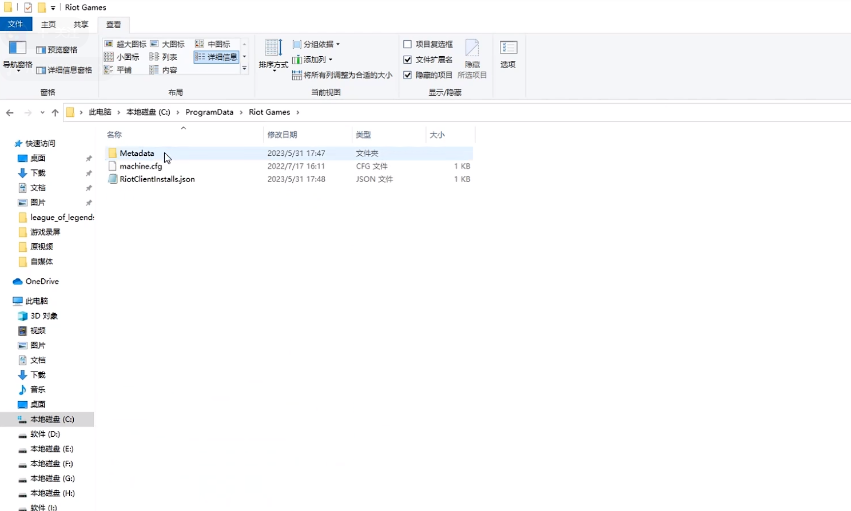Select 本地磁盘 (C:) drive in sidebar
The height and width of the screenshot is (511, 851).
(x=47, y=419)
